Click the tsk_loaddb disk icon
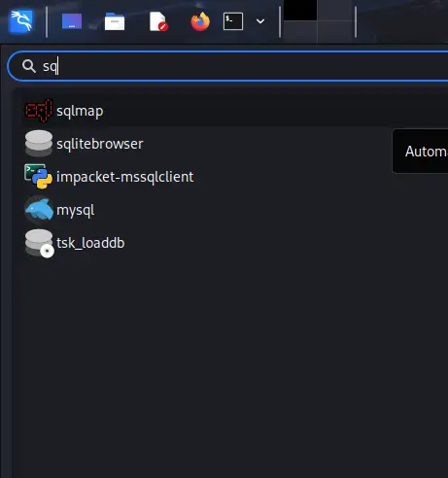The image size is (448, 478). click(39, 243)
